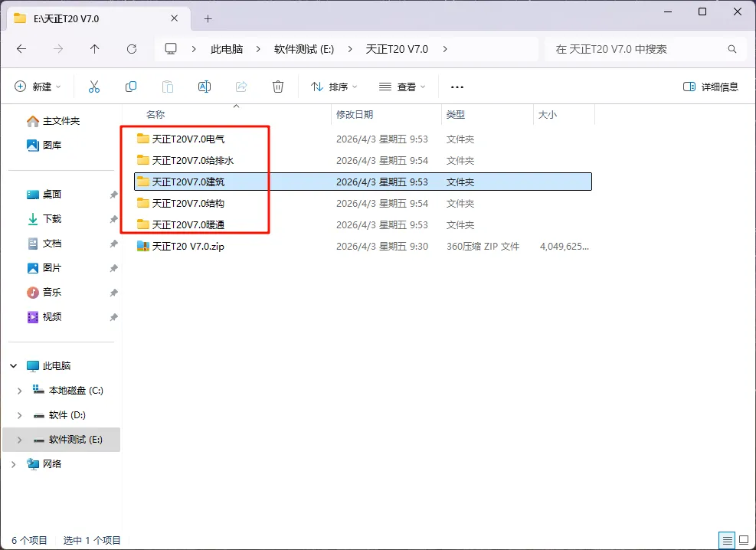
Task: Expand 本地磁盘 (C:) tree node
Action: click(x=19, y=391)
